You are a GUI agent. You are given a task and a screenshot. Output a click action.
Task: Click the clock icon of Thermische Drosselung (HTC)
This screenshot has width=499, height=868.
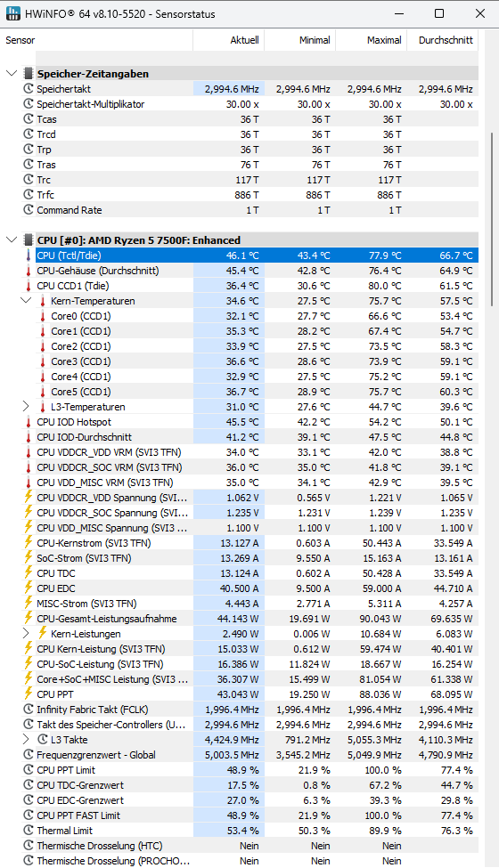point(29,846)
